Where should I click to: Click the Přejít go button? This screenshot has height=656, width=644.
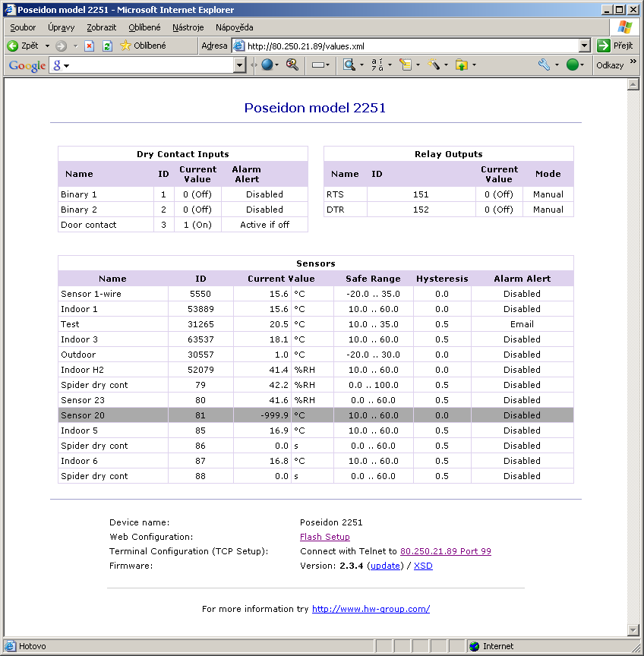[616, 46]
